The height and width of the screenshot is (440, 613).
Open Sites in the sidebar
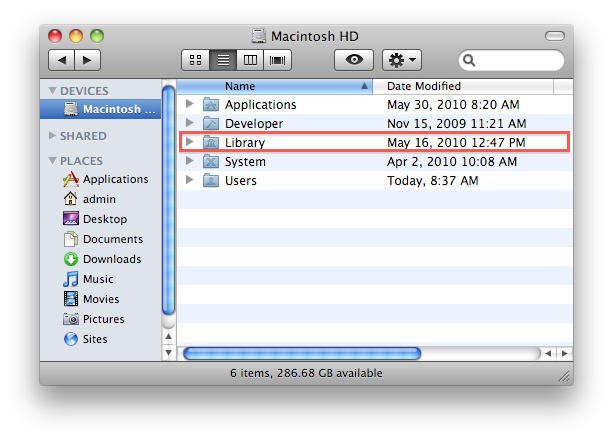pyautogui.click(x=95, y=339)
